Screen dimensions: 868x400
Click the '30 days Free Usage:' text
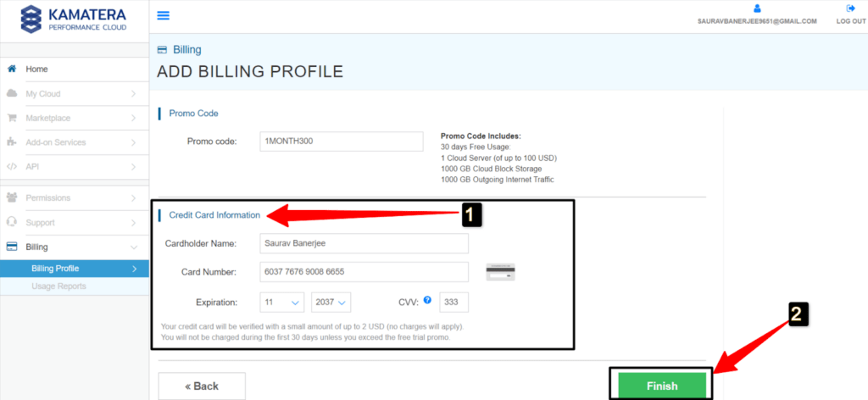[476, 147]
